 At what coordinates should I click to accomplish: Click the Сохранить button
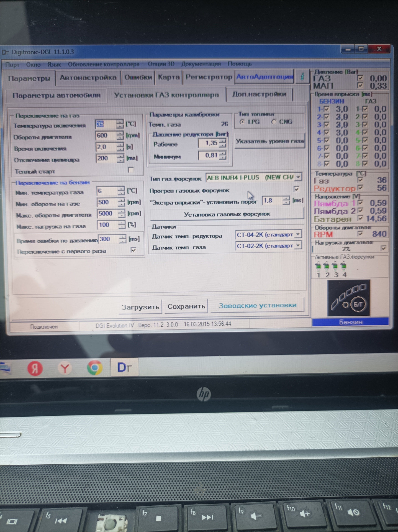pyautogui.click(x=186, y=306)
